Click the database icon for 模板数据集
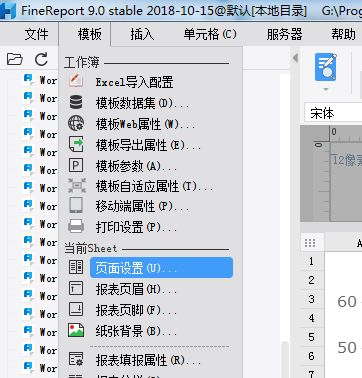 click(76, 102)
